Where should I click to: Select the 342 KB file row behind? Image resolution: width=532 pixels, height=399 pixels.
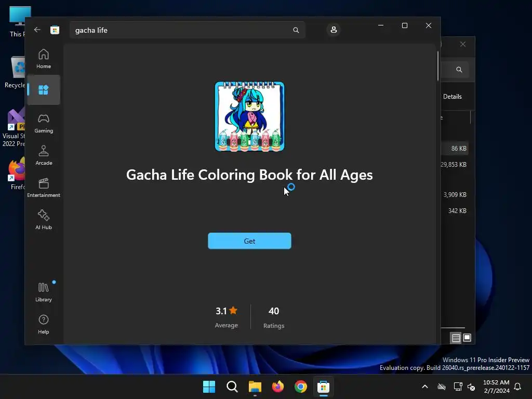(x=455, y=211)
